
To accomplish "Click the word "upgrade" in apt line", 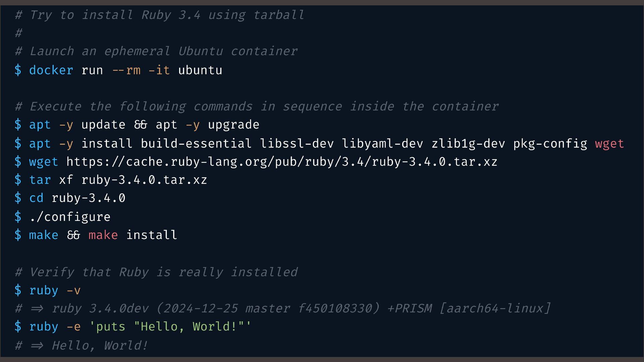I will click(233, 125).
